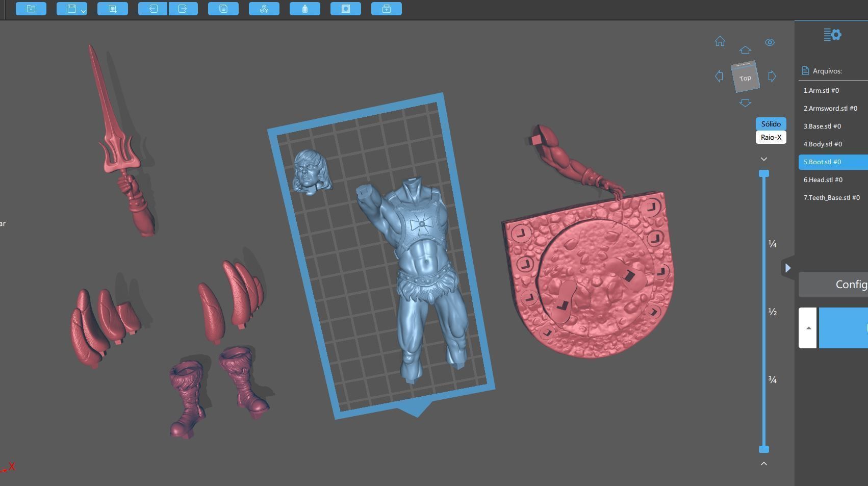Click the layer slider track near ½
The image size is (868, 486).
[764, 312]
